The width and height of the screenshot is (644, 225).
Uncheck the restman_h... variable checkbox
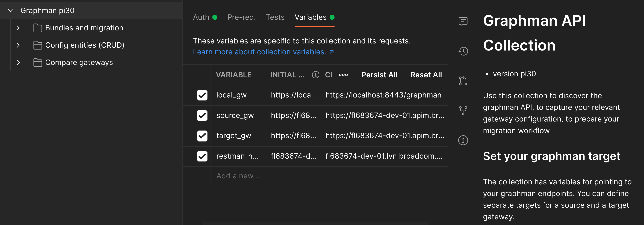202,156
